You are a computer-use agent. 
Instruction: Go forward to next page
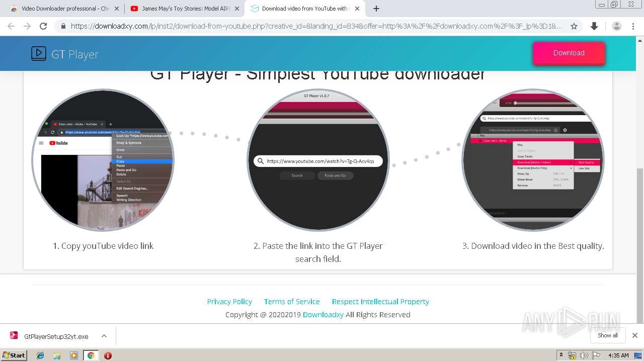[x=27, y=26]
